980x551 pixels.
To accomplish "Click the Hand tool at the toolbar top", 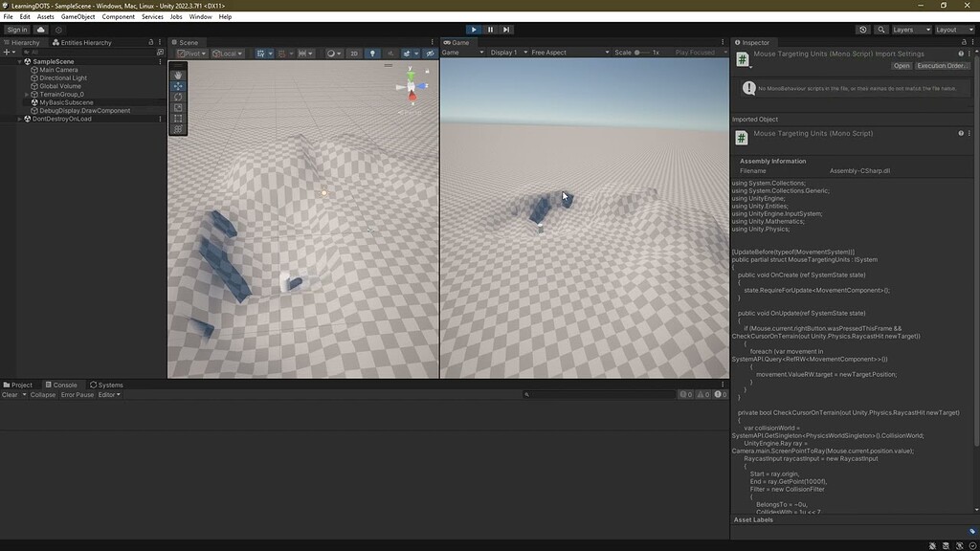I will pos(178,73).
